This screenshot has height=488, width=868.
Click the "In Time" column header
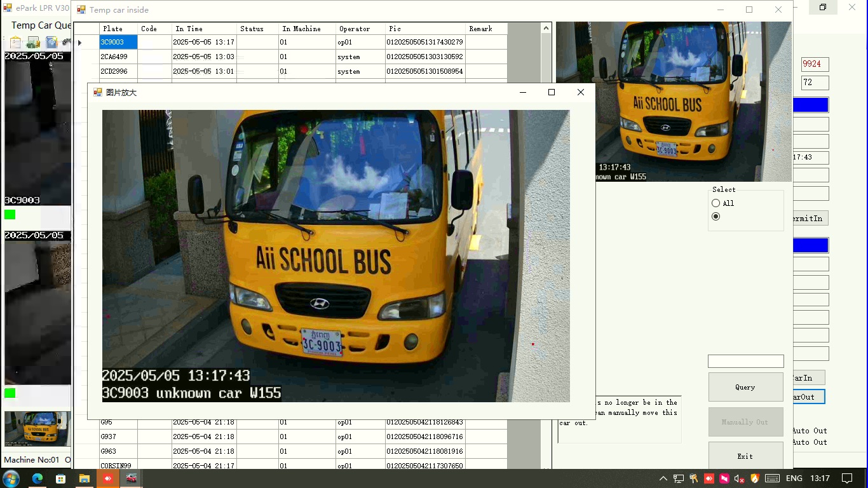tap(203, 29)
